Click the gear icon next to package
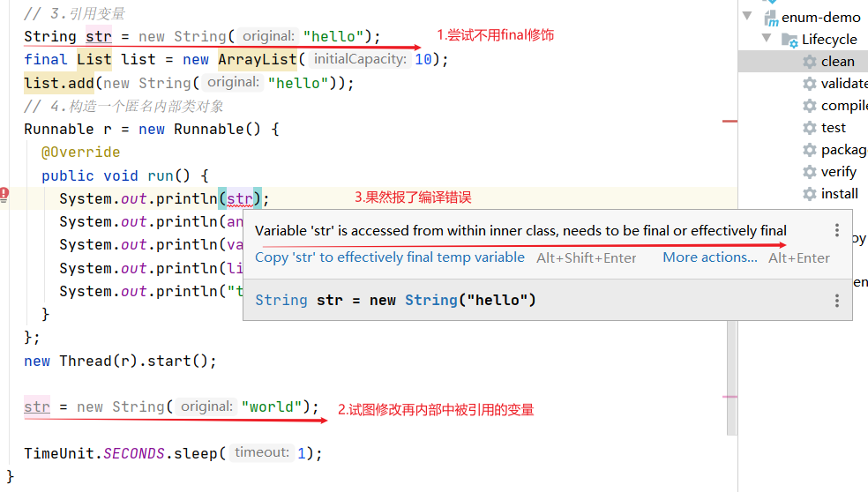 click(x=809, y=150)
